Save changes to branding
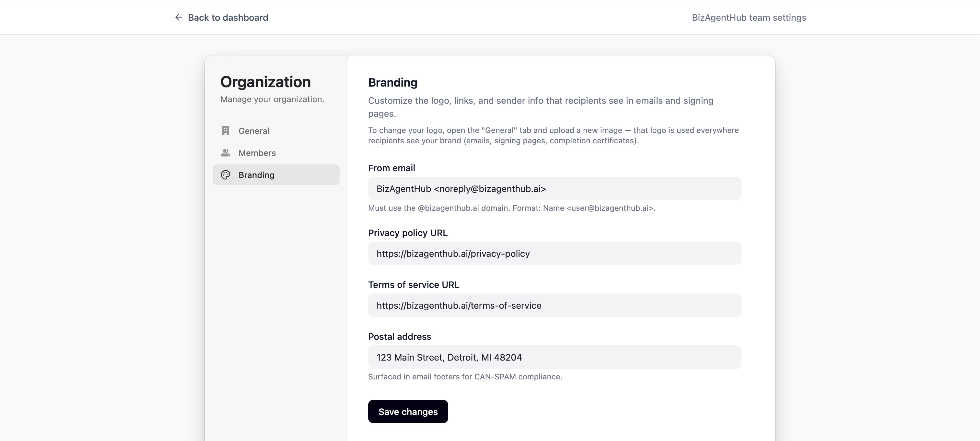The height and width of the screenshot is (441, 980). [x=408, y=412]
